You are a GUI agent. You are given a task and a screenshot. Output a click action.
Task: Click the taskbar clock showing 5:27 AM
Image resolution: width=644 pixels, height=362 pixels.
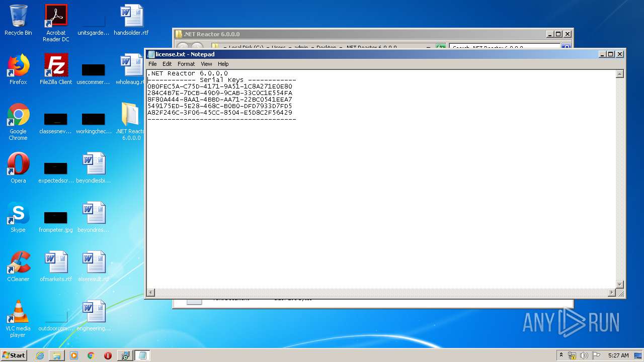pos(618,355)
